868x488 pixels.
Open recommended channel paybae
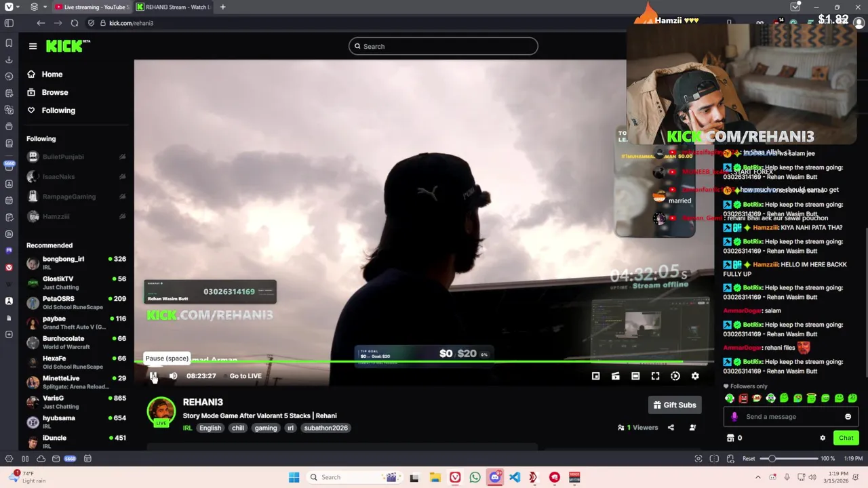coord(76,323)
